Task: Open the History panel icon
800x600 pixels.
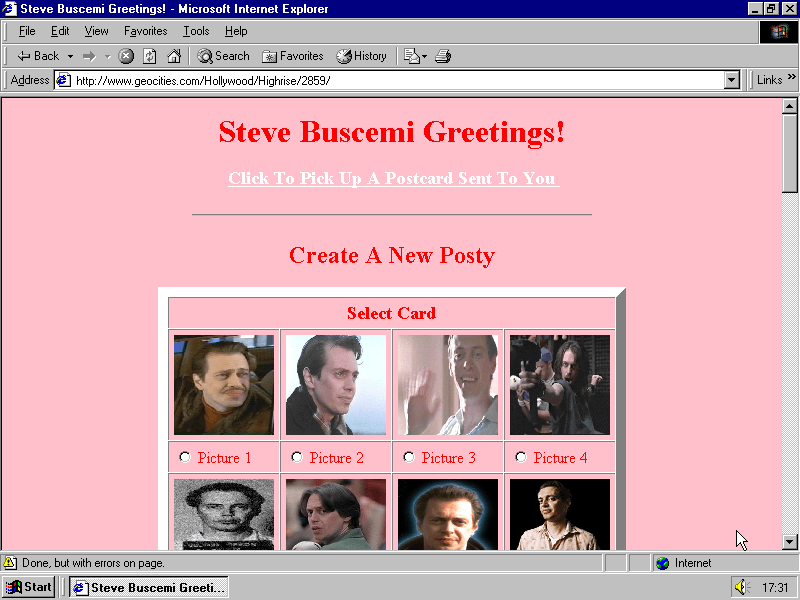Action: [x=361, y=56]
